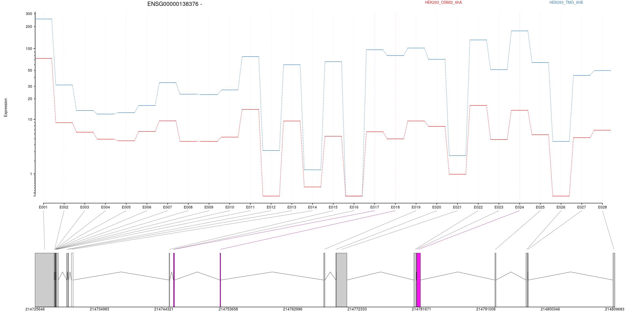Click exon label E006
The image size is (644, 322).
point(147,207)
